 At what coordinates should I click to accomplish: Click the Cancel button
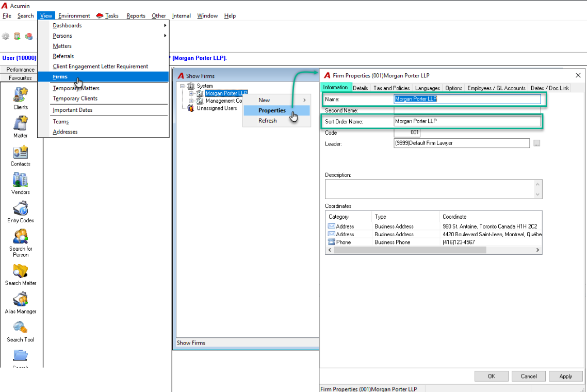[529, 377]
